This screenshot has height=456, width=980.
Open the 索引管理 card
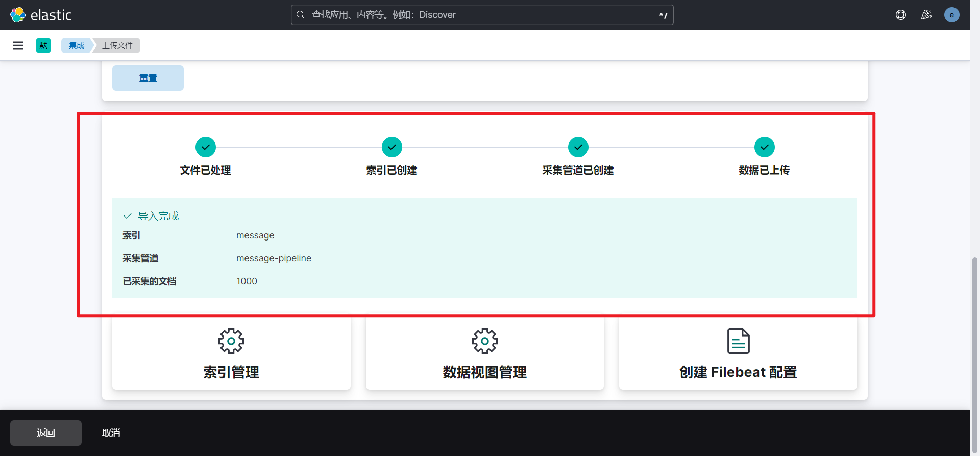pyautogui.click(x=231, y=353)
